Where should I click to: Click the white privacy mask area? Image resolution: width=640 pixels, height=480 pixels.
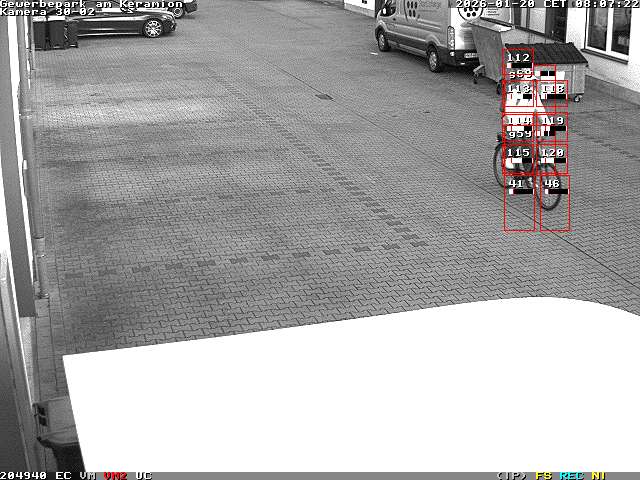[350, 390]
